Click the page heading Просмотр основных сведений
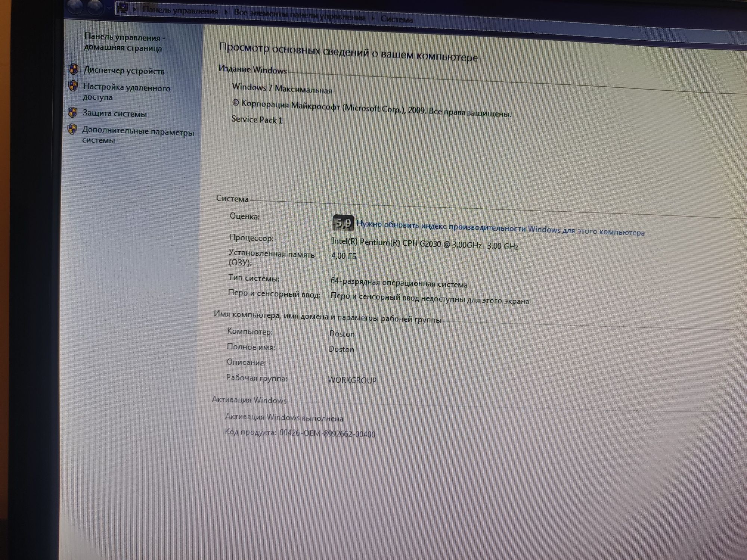 348,52
